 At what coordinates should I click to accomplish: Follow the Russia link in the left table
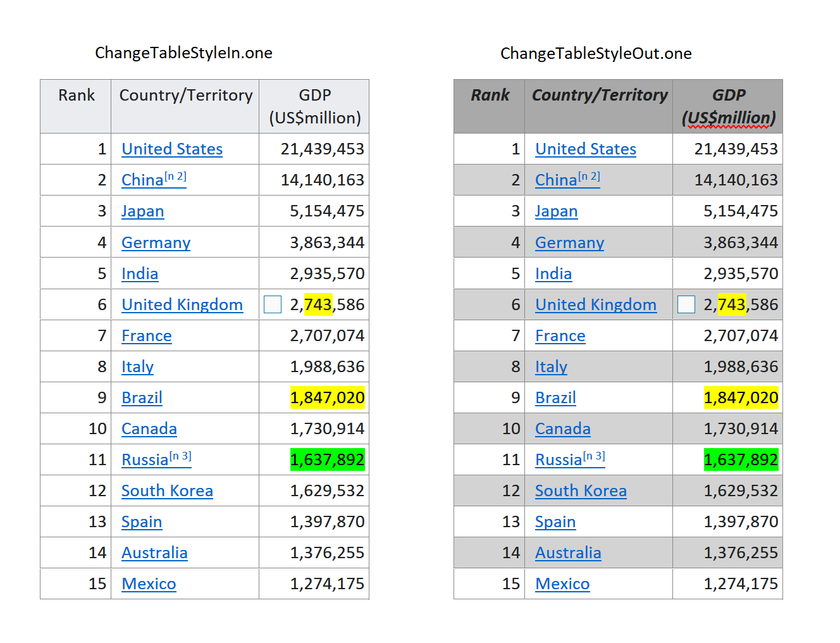[x=145, y=460]
